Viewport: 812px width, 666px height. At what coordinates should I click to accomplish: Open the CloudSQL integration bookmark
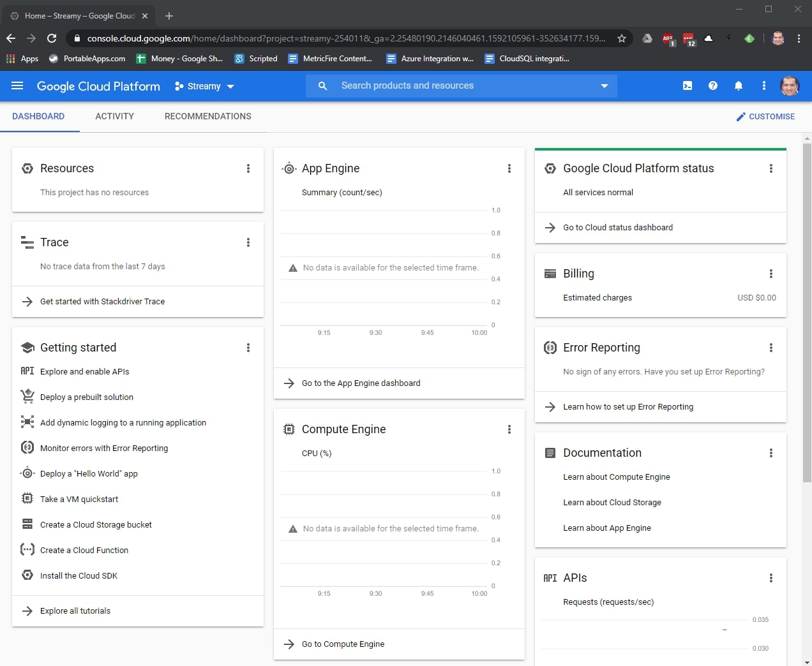(527, 59)
